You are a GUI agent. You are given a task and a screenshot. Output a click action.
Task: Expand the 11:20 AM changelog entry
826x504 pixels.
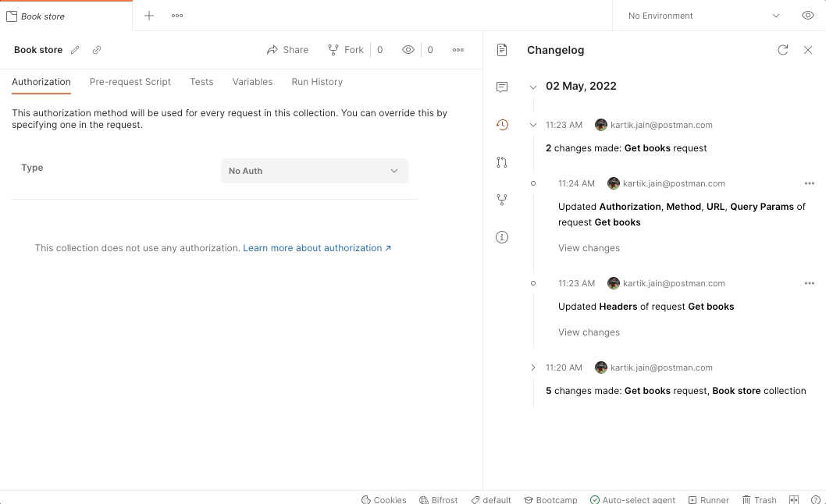pyautogui.click(x=533, y=367)
